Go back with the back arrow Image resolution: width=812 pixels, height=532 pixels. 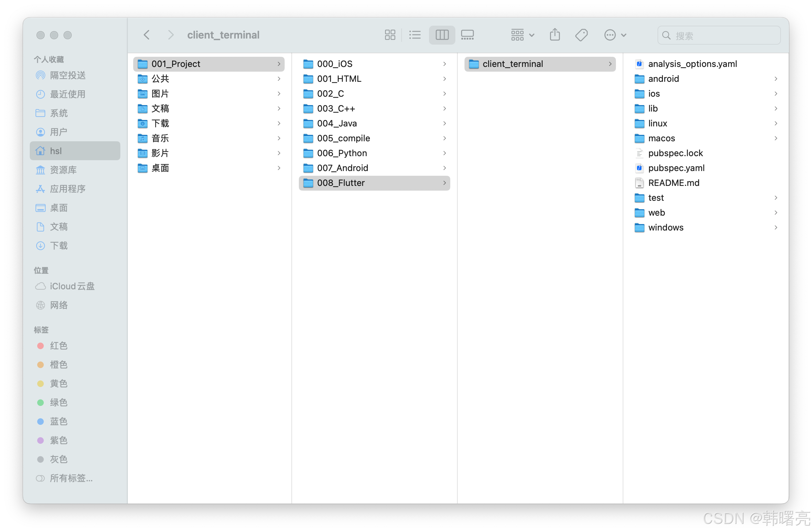(147, 35)
